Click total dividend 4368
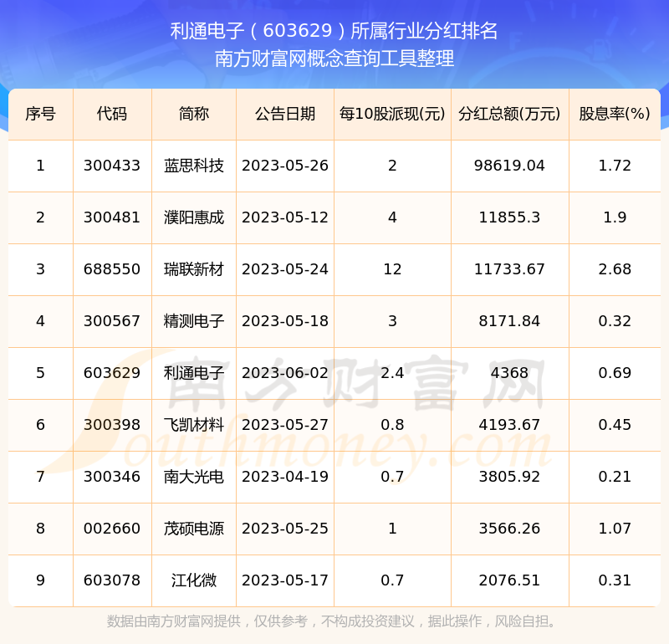This screenshot has height=644, width=669. click(509, 373)
